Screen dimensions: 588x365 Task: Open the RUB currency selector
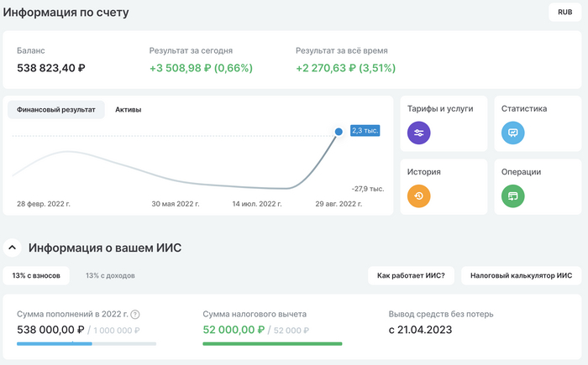564,12
